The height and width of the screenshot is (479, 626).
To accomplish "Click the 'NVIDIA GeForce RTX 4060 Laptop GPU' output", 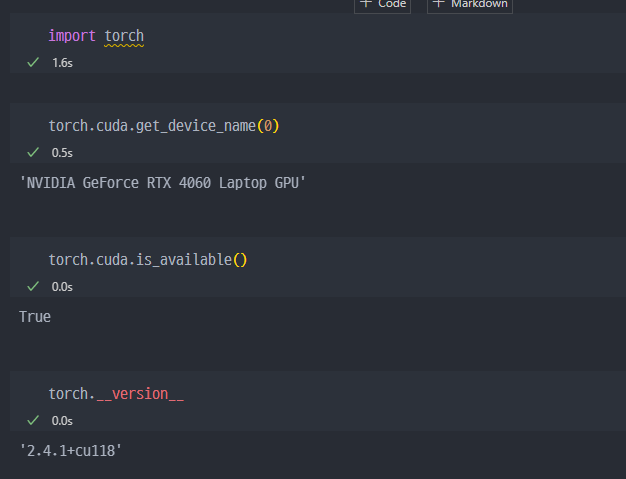I will tap(162, 183).
